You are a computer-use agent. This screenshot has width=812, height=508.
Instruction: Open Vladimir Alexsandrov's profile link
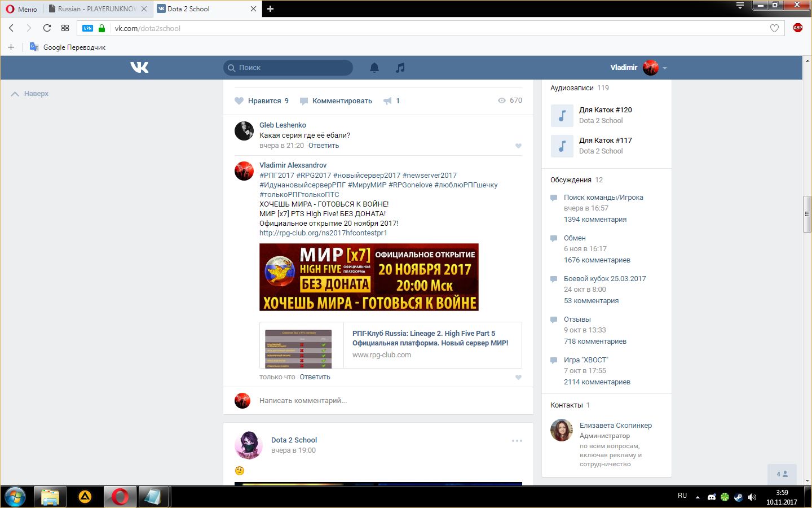click(x=293, y=165)
